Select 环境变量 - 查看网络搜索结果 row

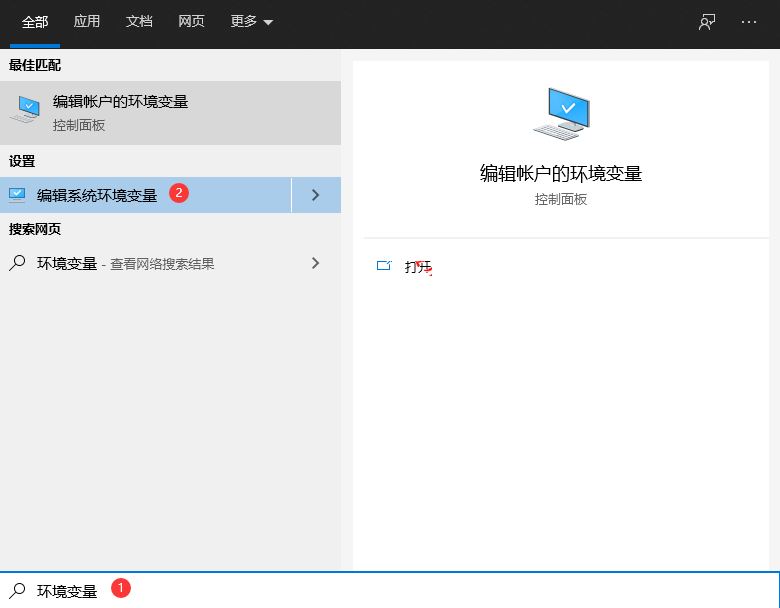(170, 263)
